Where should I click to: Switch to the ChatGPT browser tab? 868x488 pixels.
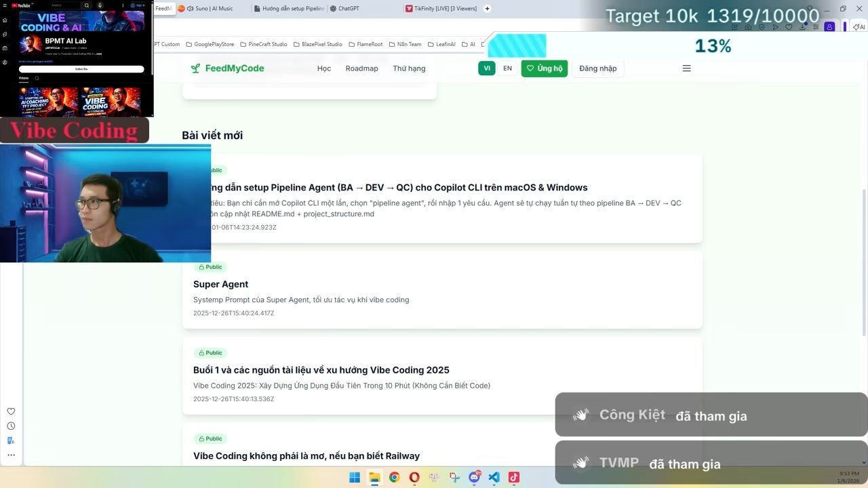click(348, 9)
